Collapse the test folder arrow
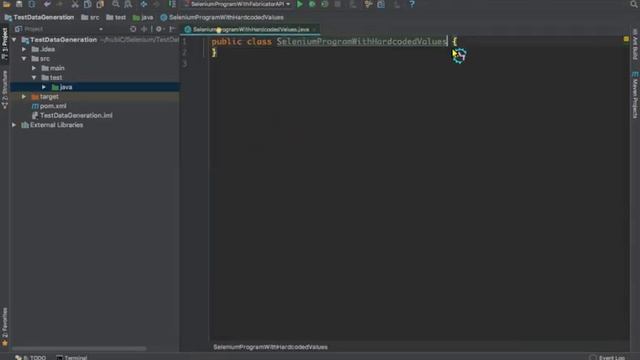 point(34,78)
